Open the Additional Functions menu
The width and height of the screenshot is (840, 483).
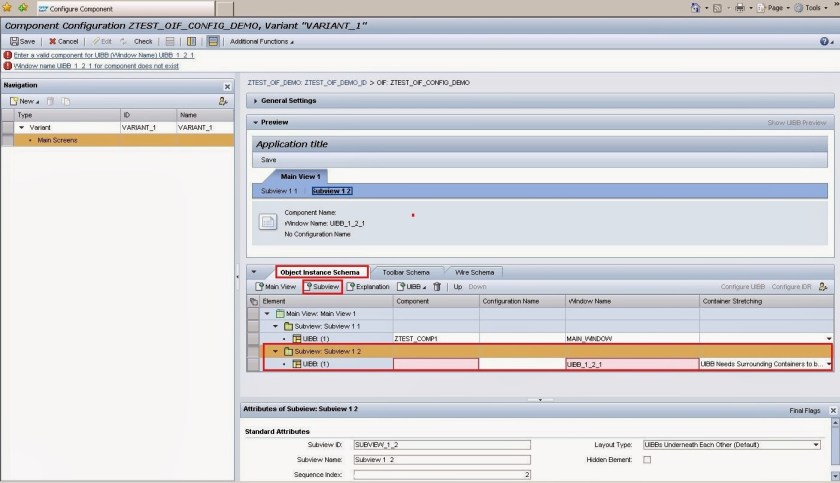262,41
